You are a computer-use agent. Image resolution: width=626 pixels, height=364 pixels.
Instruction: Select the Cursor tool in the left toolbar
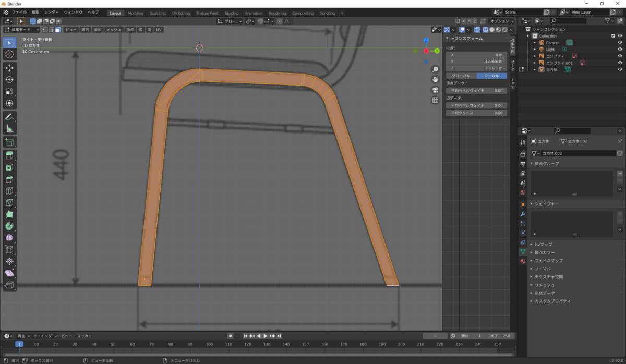click(x=9, y=54)
